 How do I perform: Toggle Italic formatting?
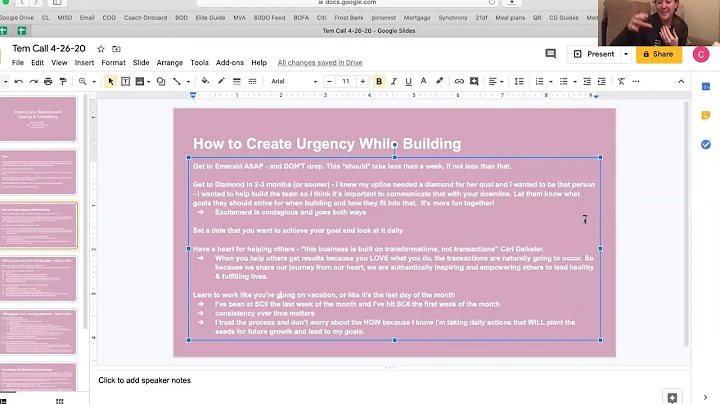coord(394,81)
